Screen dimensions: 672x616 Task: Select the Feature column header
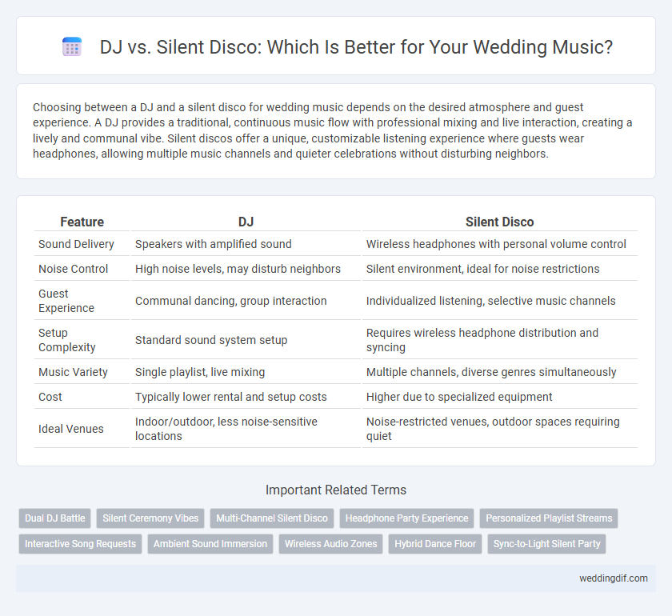click(82, 222)
